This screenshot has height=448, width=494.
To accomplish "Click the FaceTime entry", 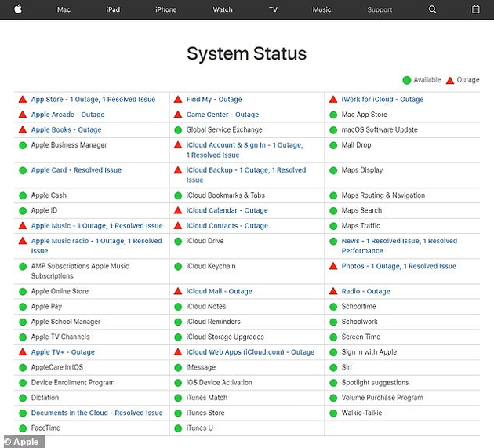I will click(x=45, y=428).
